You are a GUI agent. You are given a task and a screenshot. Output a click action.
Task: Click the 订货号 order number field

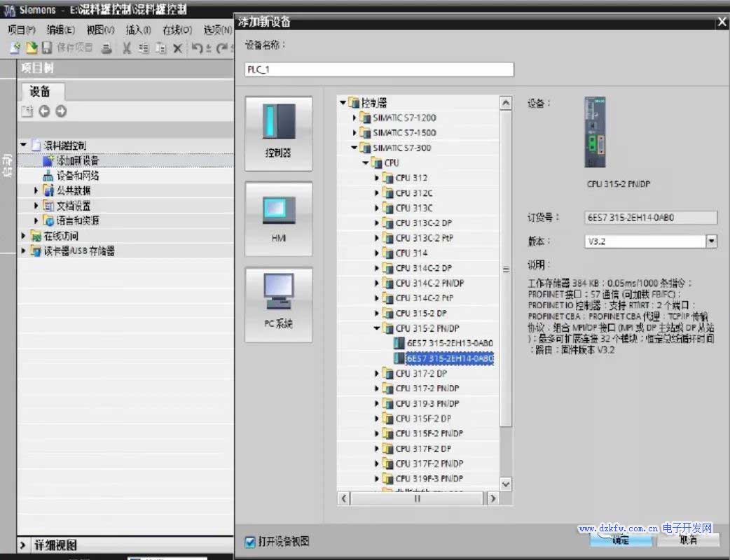(x=651, y=217)
